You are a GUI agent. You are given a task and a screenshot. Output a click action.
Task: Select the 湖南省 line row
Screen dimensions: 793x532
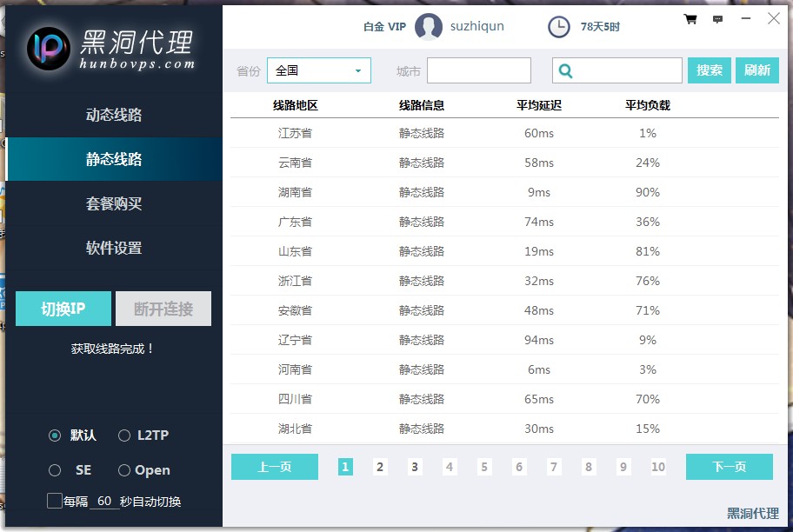504,192
